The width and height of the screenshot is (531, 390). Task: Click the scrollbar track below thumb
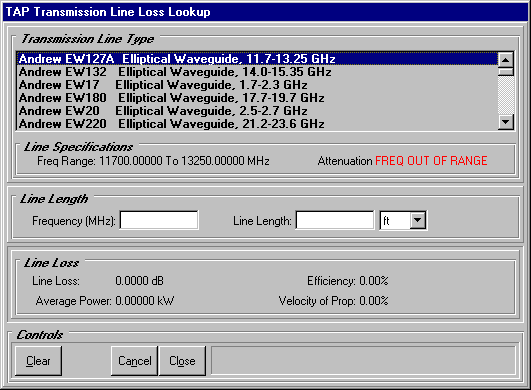pyautogui.click(x=506, y=95)
